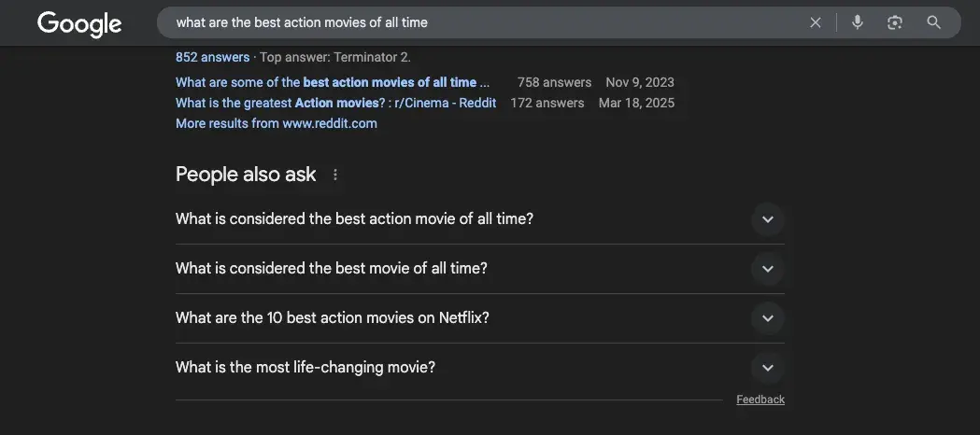Screen dimensions: 980x435
Task: Open the "852 answers" link
Action: coord(212,57)
